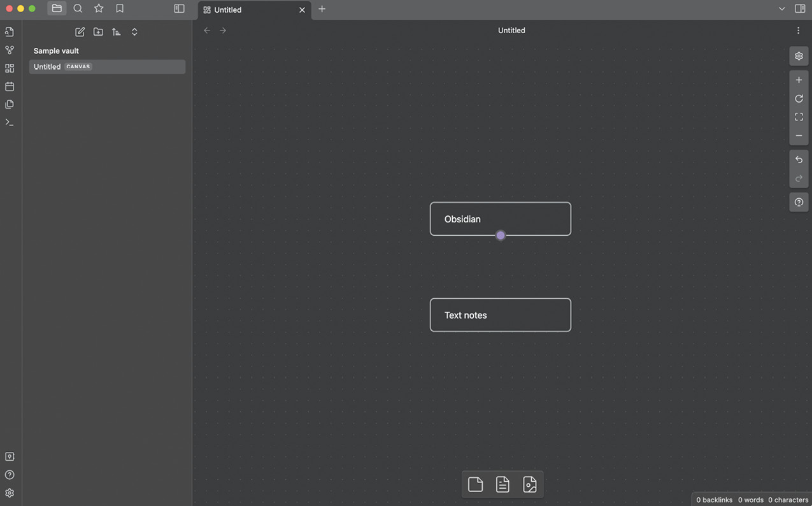812x506 pixels.
Task: Open canvas settings gear icon
Action: [x=799, y=56]
